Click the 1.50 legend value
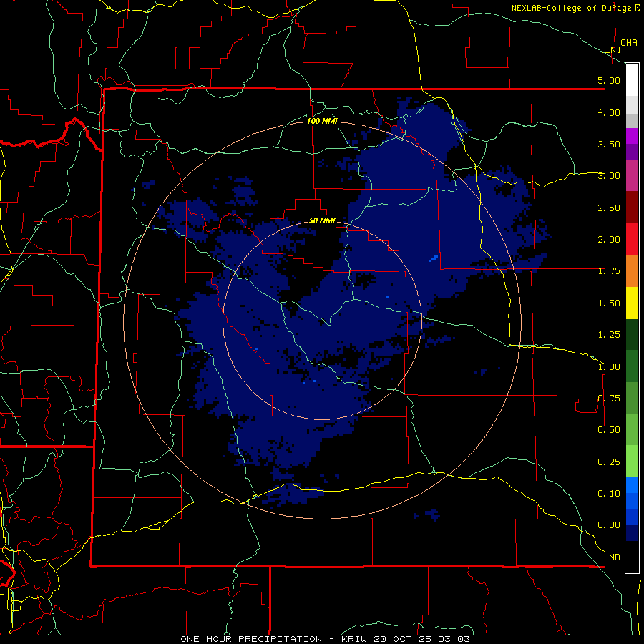 [x=609, y=303]
